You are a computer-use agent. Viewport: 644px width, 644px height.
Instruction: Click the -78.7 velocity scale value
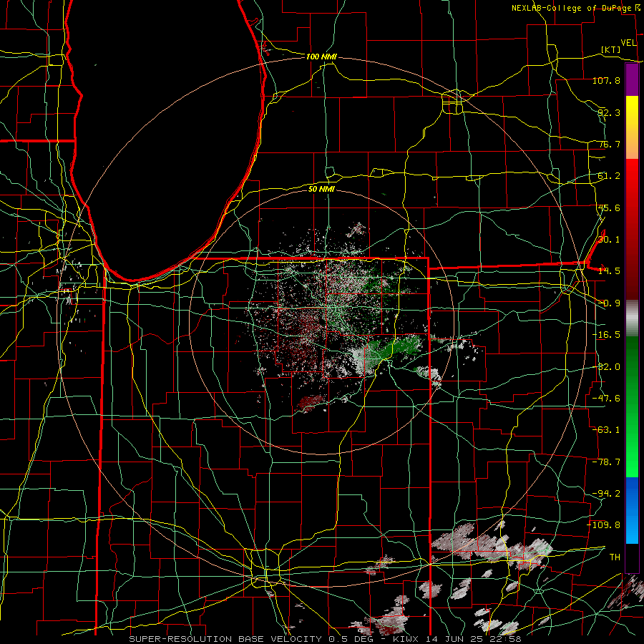tap(606, 462)
